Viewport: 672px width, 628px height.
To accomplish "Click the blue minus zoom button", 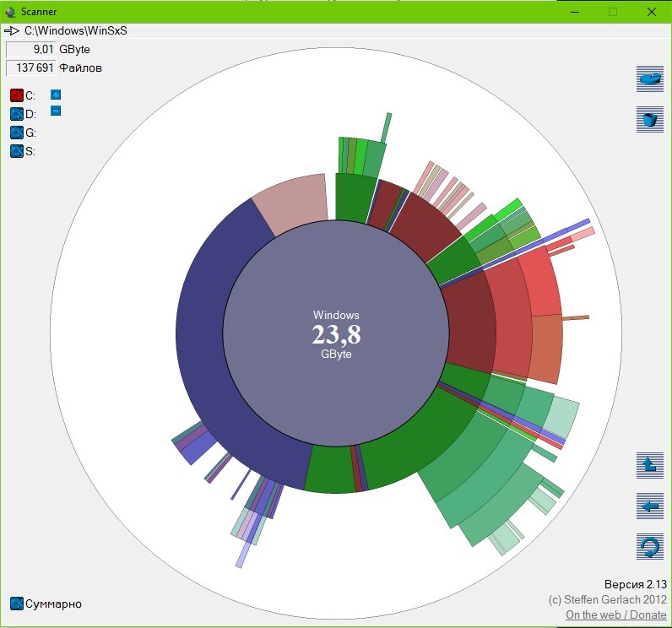I will pyautogui.click(x=56, y=111).
